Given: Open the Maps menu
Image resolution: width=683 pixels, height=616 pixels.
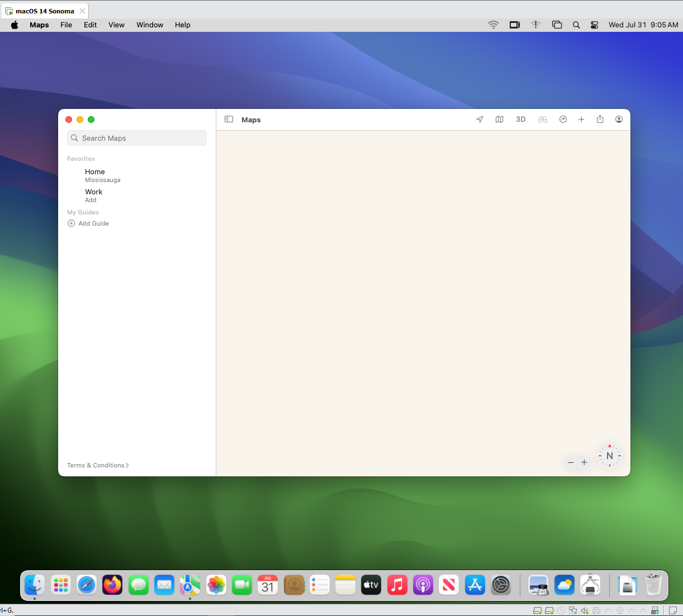Looking at the screenshot, I should (39, 25).
